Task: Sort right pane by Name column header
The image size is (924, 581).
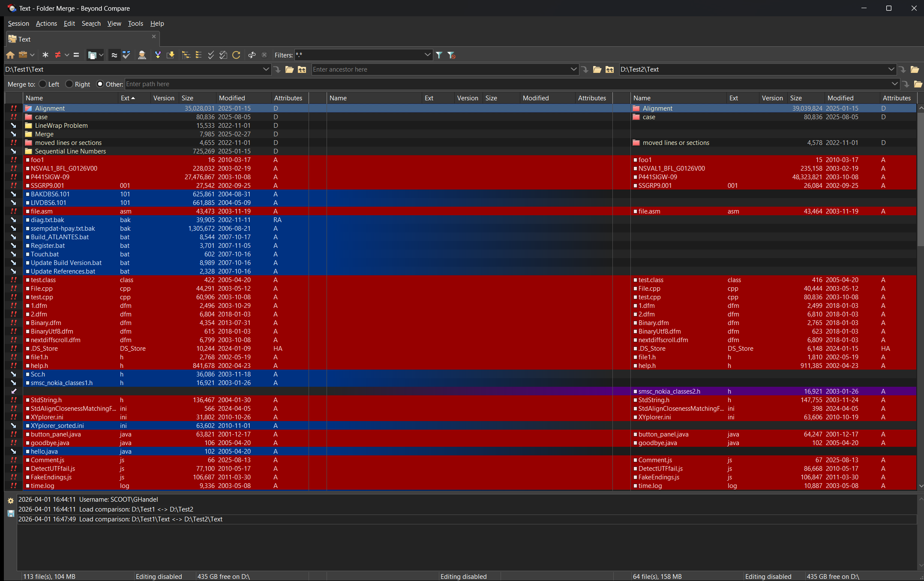Action: pos(678,98)
